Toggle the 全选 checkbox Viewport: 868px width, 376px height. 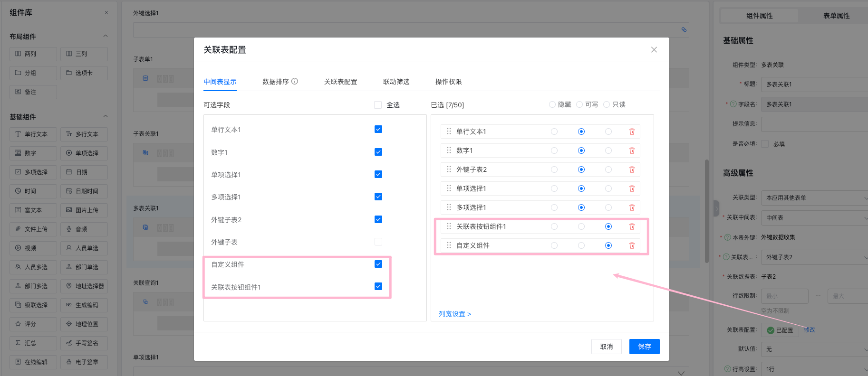378,105
